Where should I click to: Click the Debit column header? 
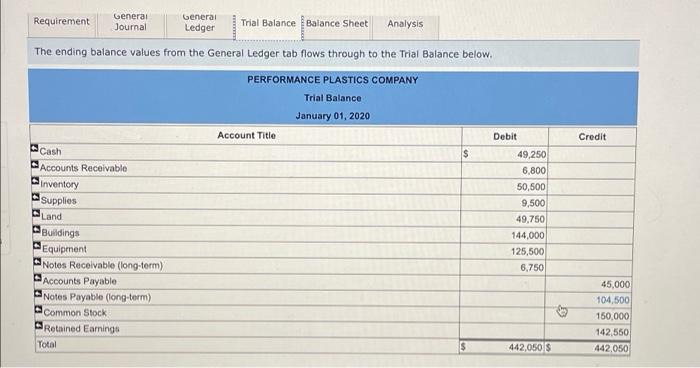pyautogui.click(x=505, y=137)
